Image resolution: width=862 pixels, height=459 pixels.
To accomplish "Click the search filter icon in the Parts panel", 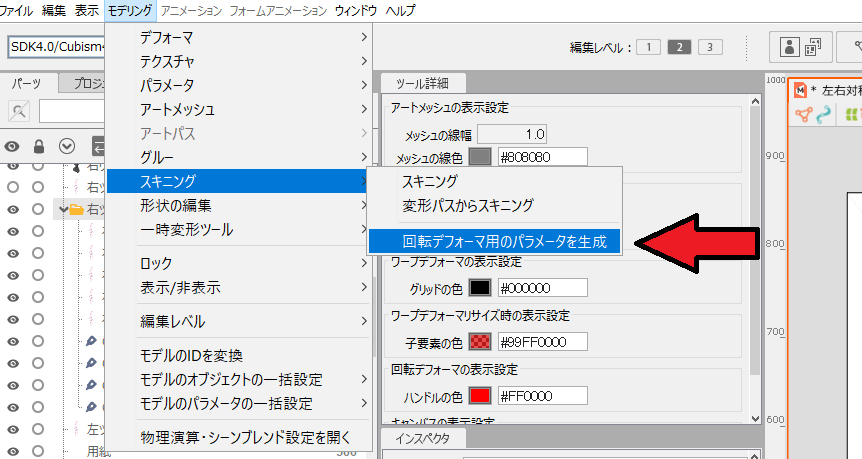I will click(19, 112).
